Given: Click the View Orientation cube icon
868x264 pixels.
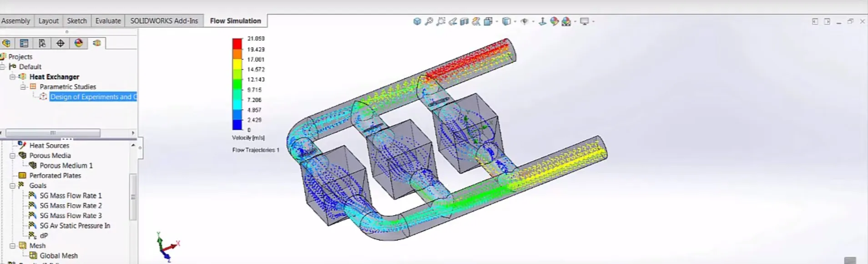Looking at the screenshot, I should pyautogui.click(x=417, y=21).
